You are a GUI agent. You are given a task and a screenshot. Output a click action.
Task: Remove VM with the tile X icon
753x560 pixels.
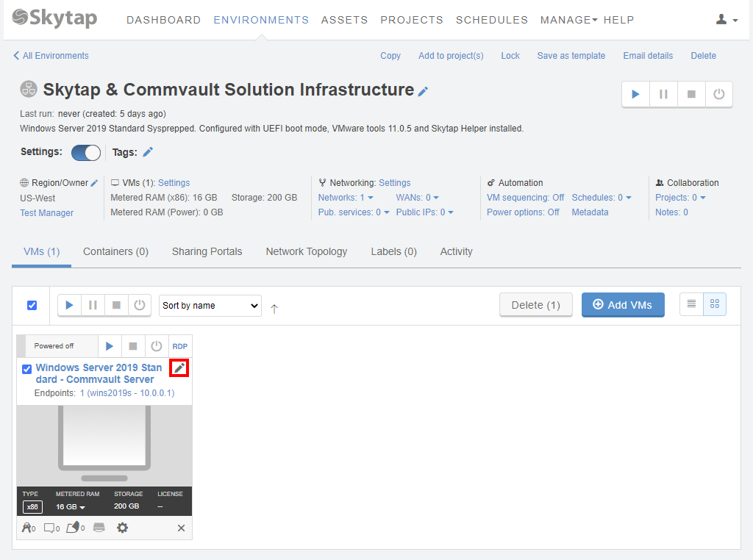pyautogui.click(x=181, y=528)
